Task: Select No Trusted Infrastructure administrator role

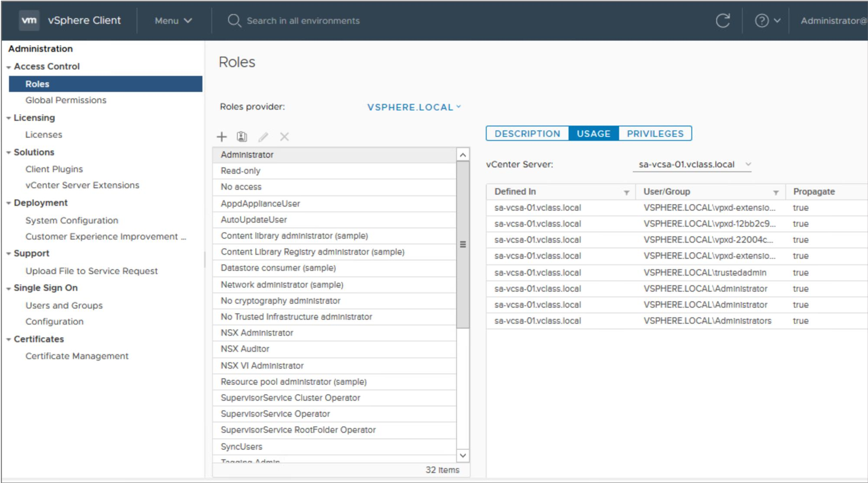Action: click(334, 317)
